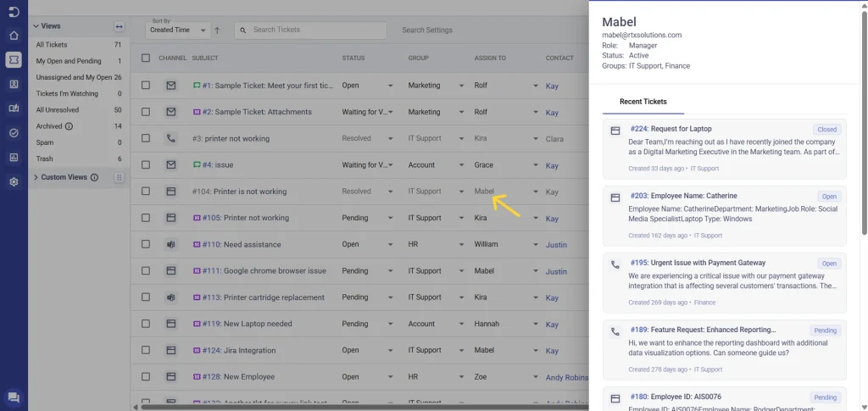Screen dimensions: 868x411
Task: Focus the Search Tickets input field
Action: tap(310, 30)
